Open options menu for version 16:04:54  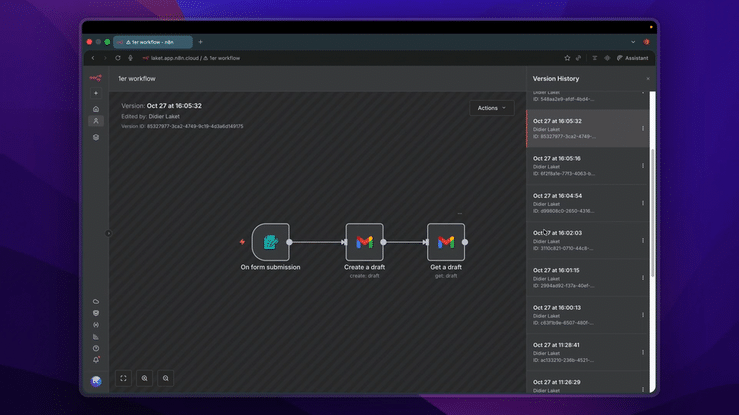pos(643,203)
